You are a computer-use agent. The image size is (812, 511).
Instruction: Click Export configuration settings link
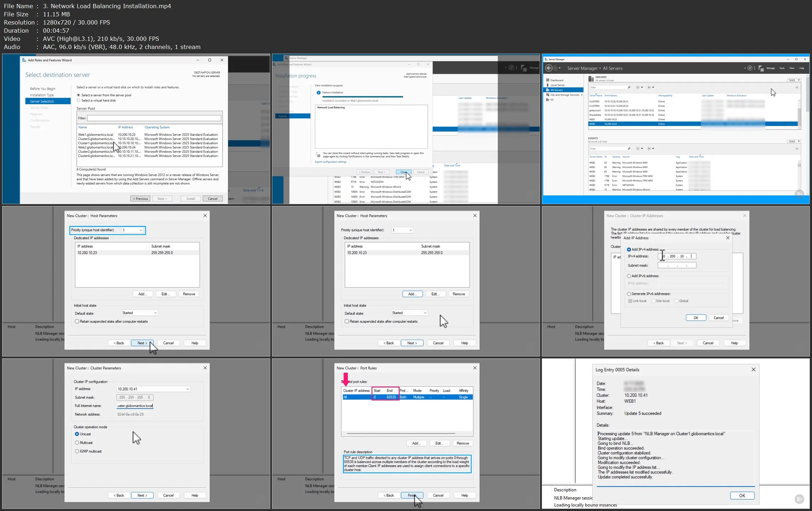click(x=331, y=162)
